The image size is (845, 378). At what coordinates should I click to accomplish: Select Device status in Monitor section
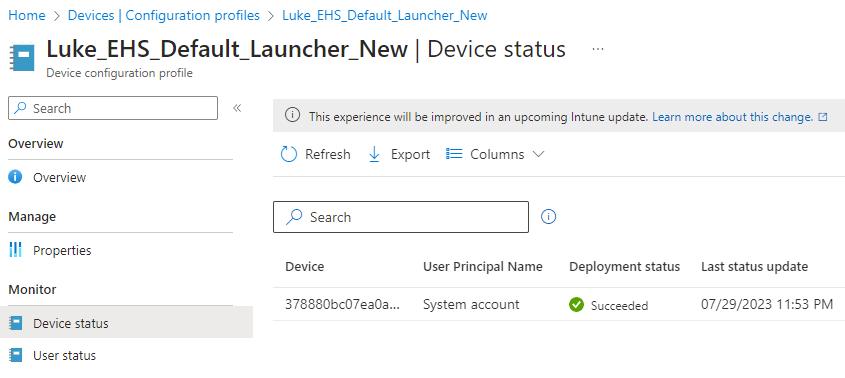click(126, 322)
